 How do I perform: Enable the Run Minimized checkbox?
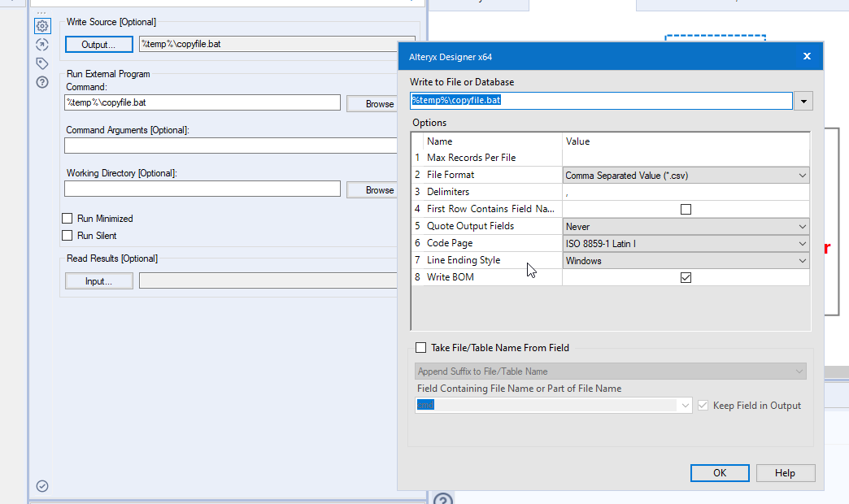point(67,219)
